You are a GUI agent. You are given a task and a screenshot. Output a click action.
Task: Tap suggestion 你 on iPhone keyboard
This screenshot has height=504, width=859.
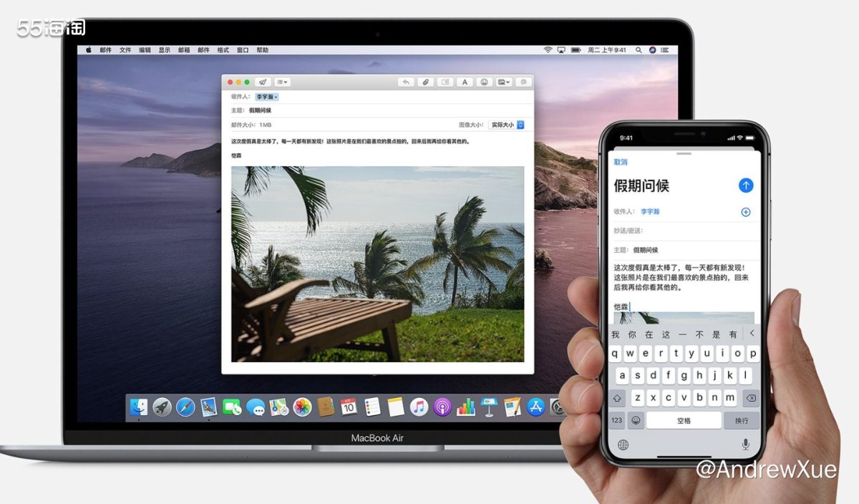click(632, 334)
